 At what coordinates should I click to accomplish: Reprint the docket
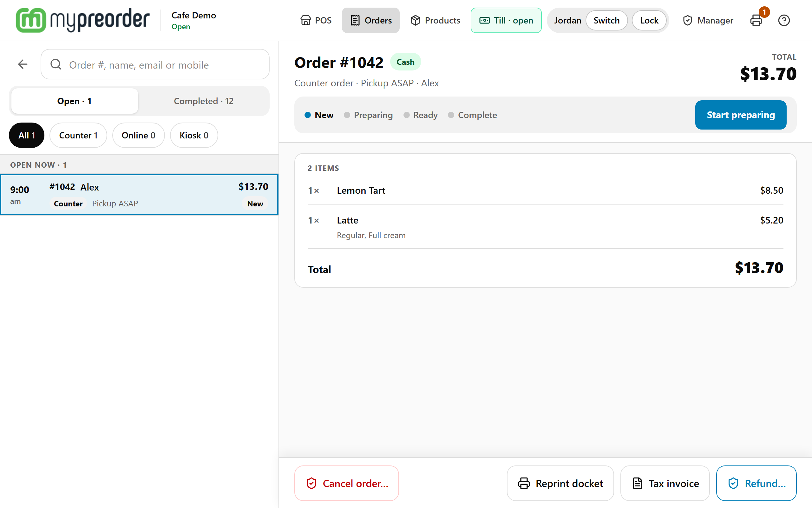click(x=560, y=483)
